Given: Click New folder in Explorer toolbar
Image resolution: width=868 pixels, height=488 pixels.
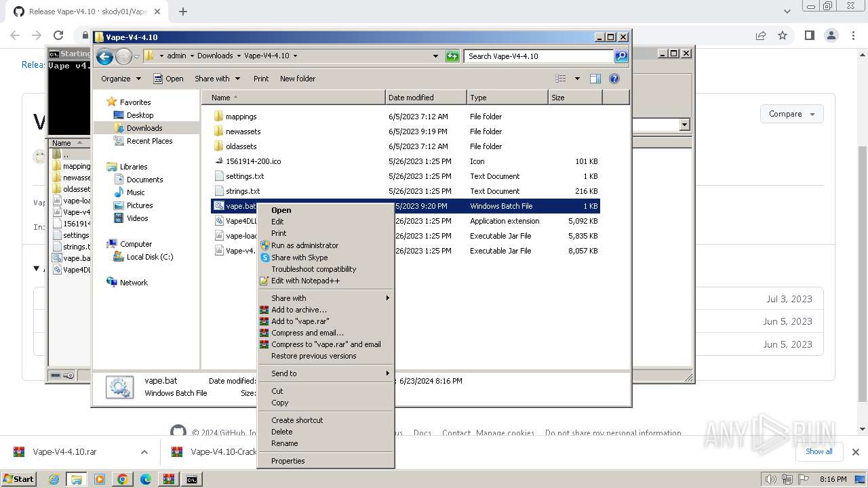Looking at the screenshot, I should click(298, 79).
